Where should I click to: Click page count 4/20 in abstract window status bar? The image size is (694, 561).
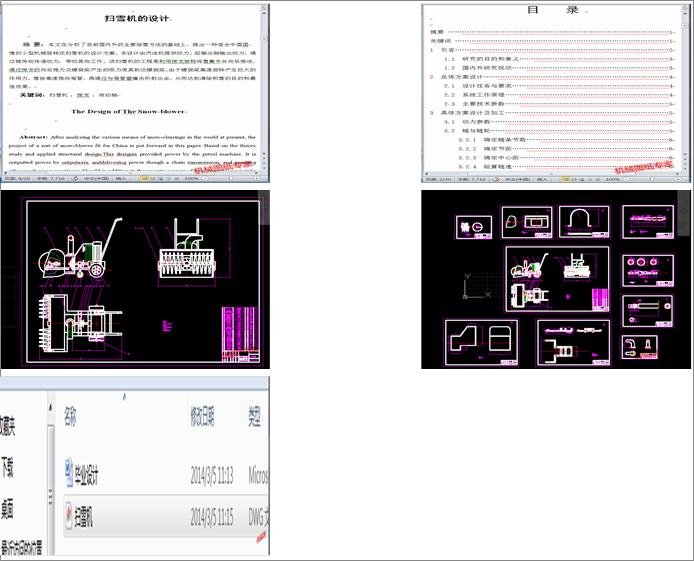pos(18,179)
